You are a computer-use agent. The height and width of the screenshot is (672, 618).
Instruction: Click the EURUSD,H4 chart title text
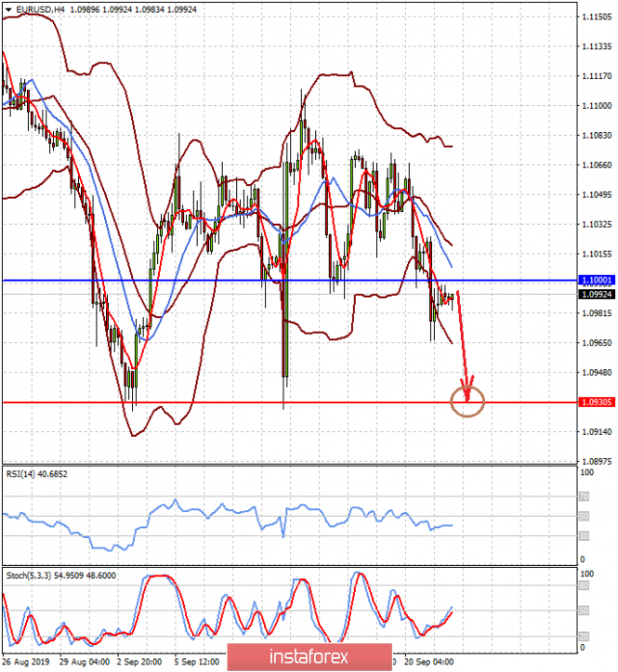click(40, 9)
